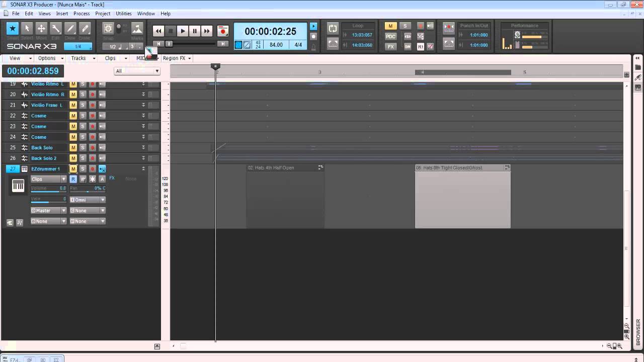The image size is (644, 362).
Task: Activate the Move tool
Action: [41, 29]
